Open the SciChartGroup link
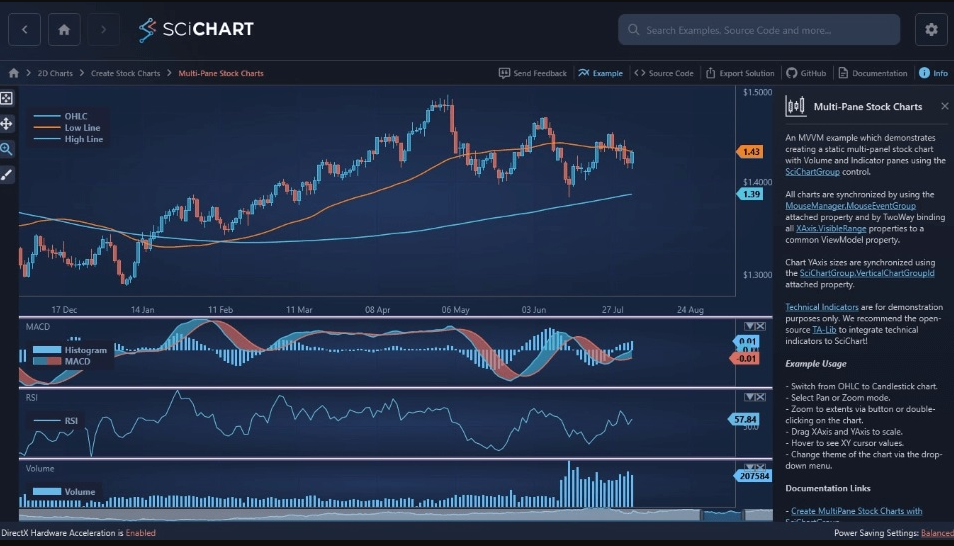This screenshot has width=954, height=546. [812, 172]
